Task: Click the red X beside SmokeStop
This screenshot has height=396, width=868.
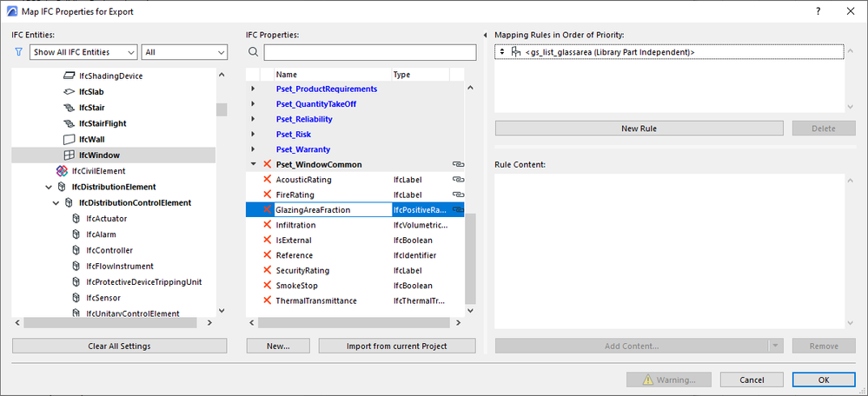Action: [267, 286]
